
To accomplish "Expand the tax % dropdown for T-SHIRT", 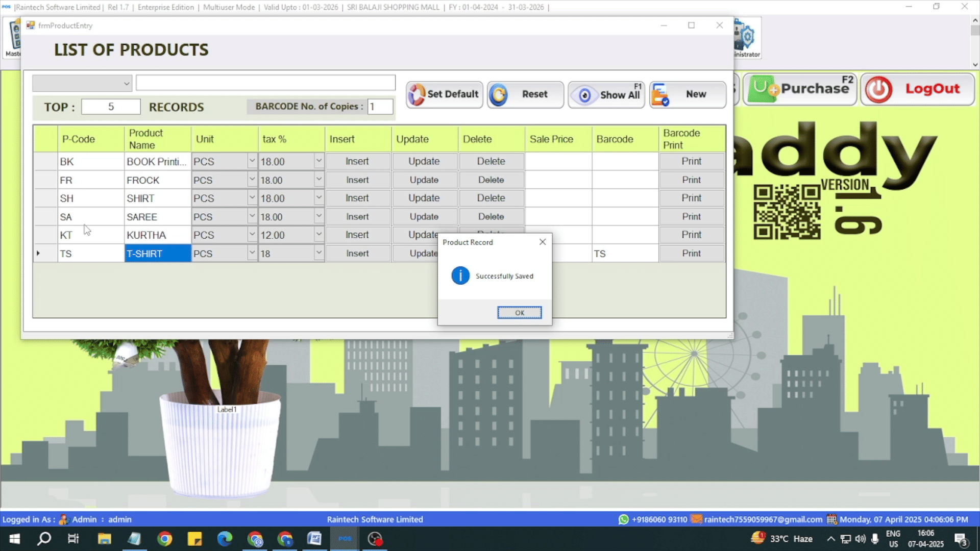I will click(318, 253).
